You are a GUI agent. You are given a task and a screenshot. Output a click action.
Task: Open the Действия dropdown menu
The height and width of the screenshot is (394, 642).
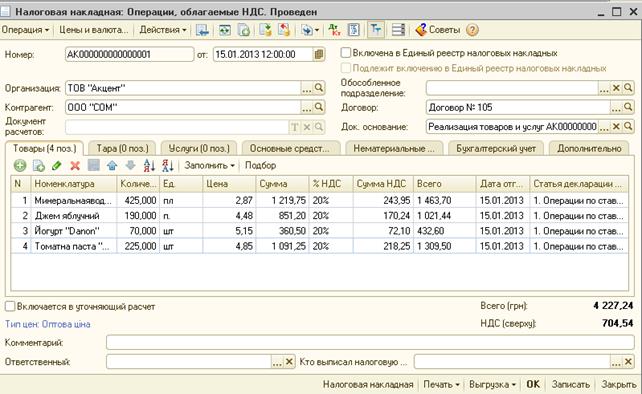[x=163, y=30]
